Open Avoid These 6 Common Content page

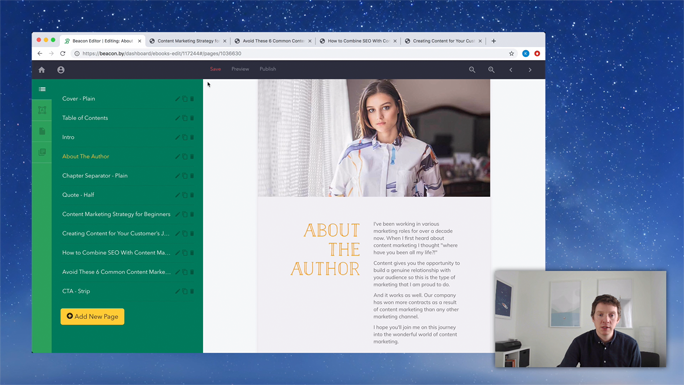[116, 272]
